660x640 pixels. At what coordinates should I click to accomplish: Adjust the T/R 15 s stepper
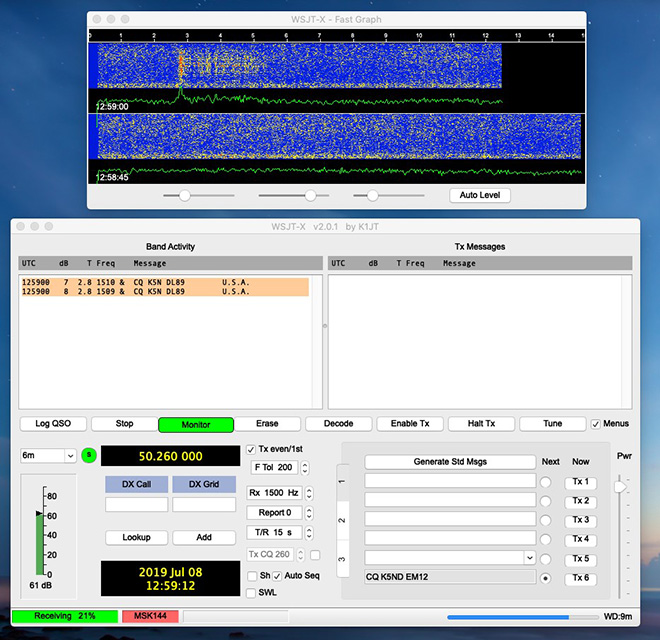(309, 533)
